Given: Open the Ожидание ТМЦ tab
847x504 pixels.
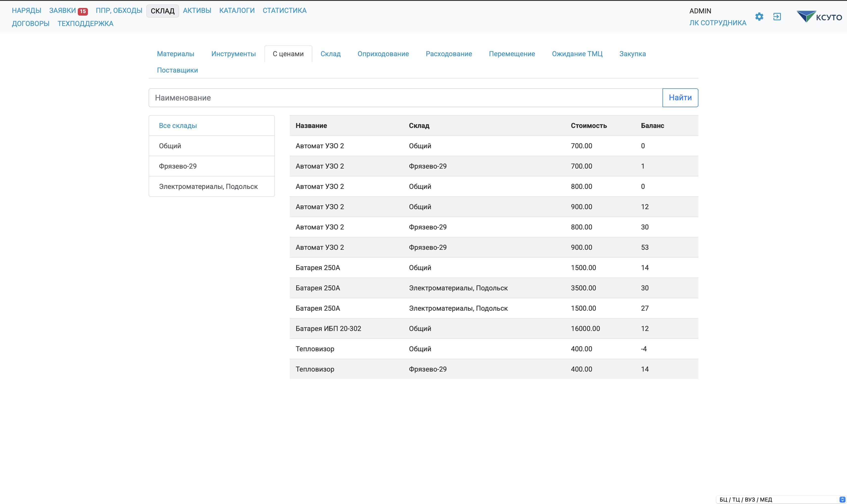Looking at the screenshot, I should click(x=577, y=54).
